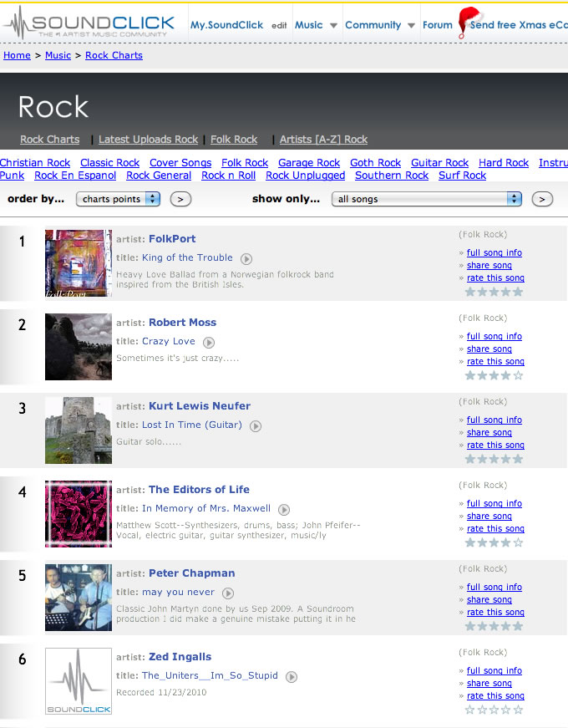Open Classic Rock subgenre
Viewport: 568px width, 728px height.
pyautogui.click(x=110, y=163)
